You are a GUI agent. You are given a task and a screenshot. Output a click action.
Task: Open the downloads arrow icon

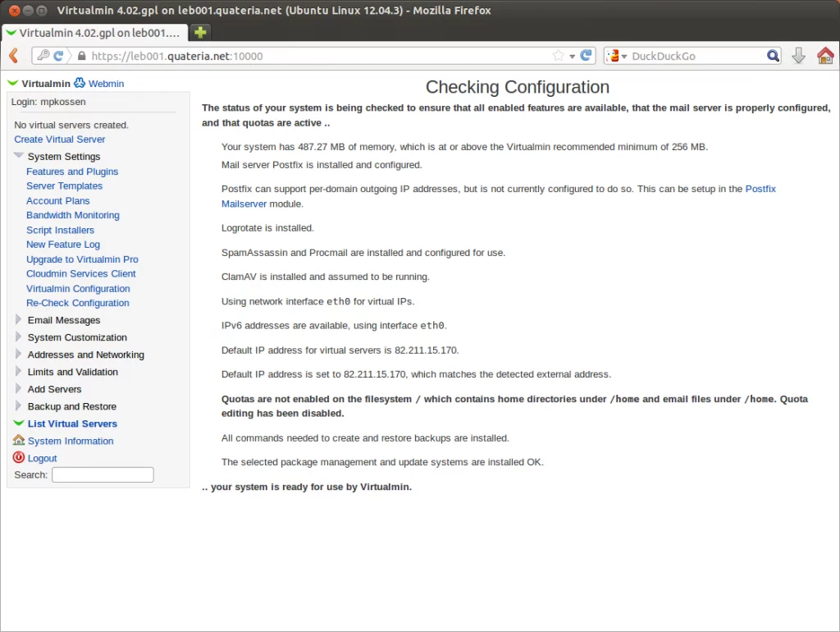pos(798,55)
